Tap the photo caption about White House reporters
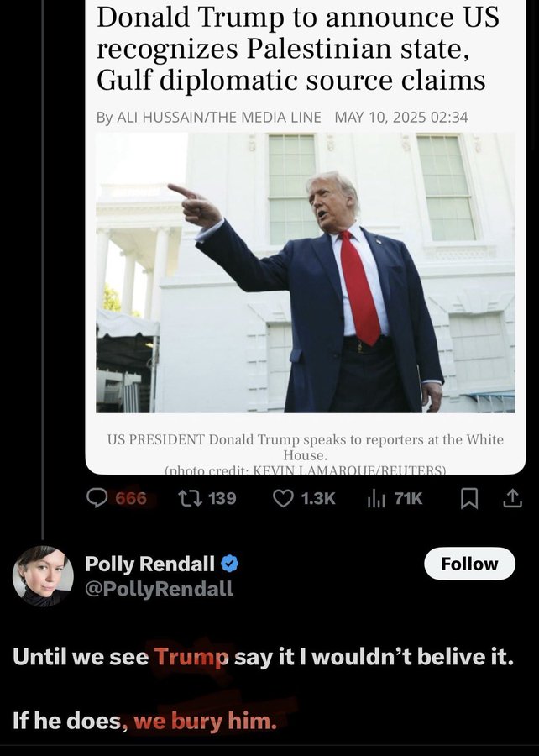539x756 pixels. (306, 448)
